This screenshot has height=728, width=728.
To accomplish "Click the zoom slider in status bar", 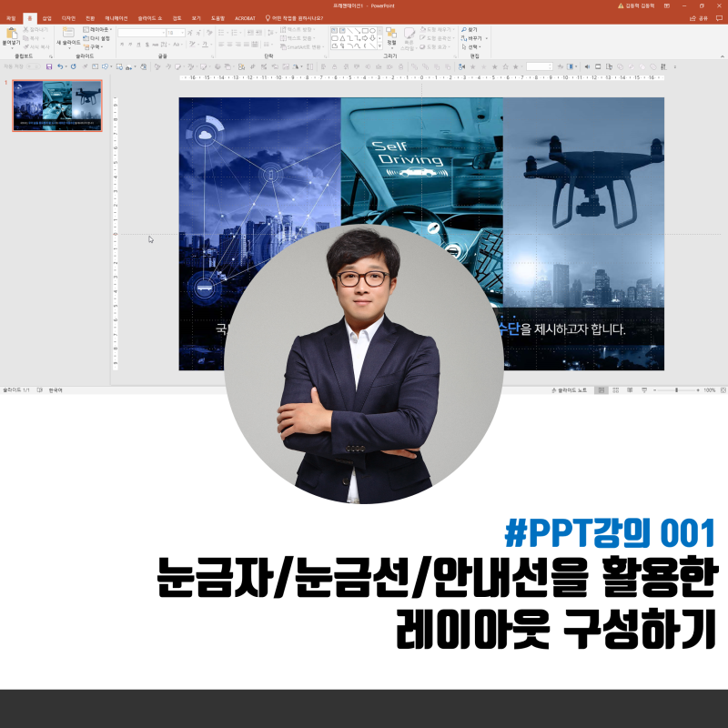I will [676, 390].
